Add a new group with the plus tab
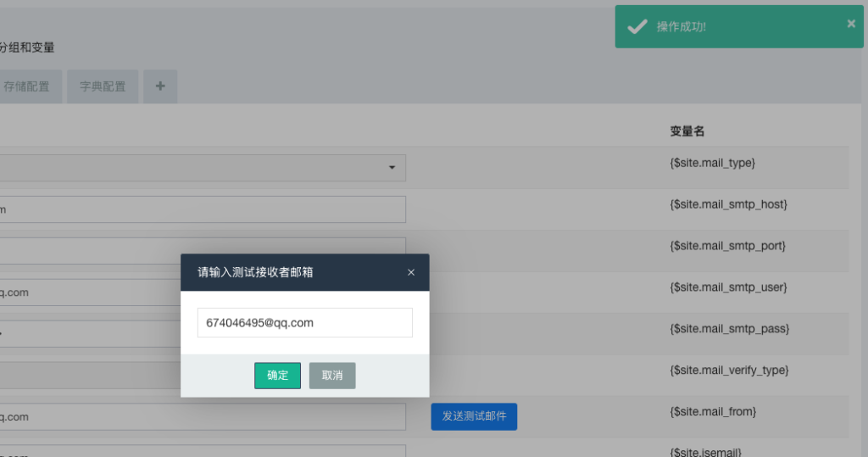 point(160,86)
